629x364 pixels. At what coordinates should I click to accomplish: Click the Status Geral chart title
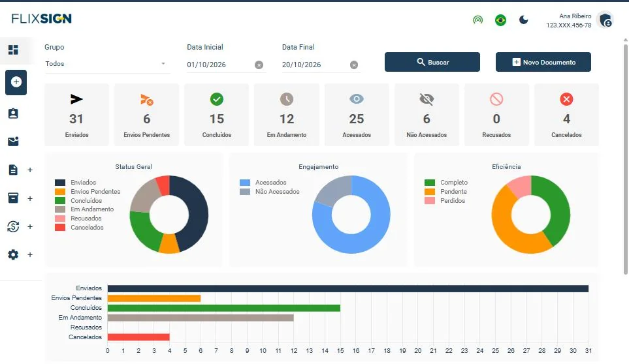click(134, 167)
